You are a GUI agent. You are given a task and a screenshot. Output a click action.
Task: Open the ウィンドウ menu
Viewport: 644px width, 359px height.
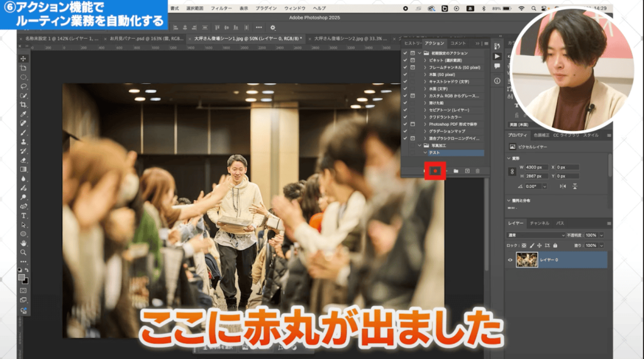(295, 8)
